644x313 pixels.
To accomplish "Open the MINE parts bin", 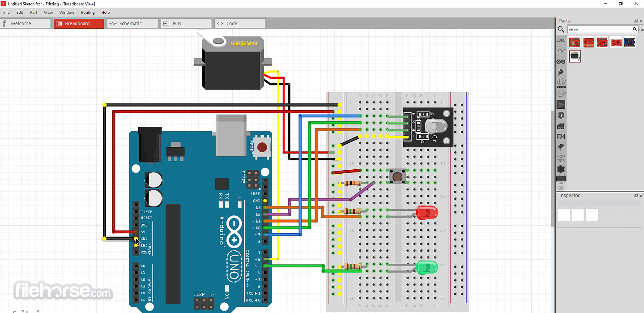I will point(561,51).
